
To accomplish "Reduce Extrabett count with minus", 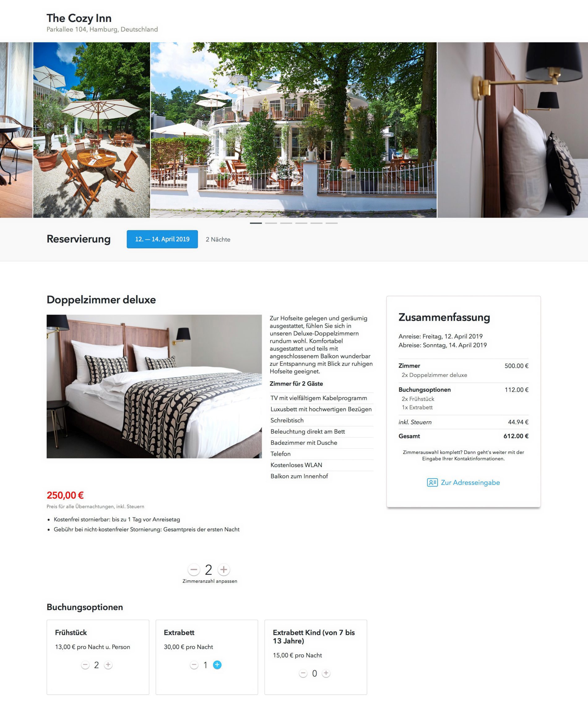I will click(194, 665).
